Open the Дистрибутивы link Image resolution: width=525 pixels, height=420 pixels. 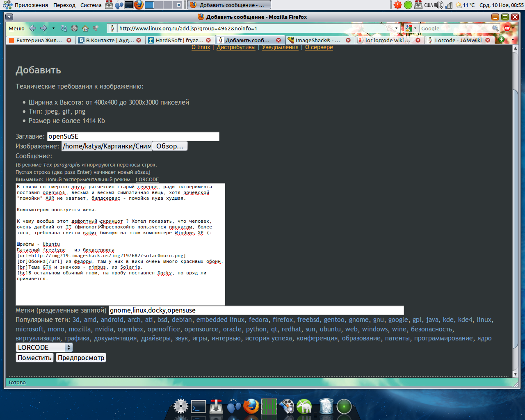tap(236, 47)
